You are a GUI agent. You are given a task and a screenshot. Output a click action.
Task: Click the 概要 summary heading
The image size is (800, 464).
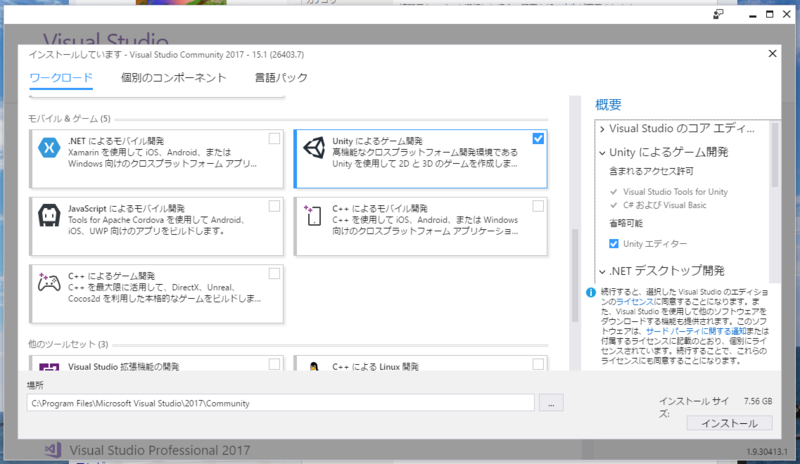coord(608,105)
